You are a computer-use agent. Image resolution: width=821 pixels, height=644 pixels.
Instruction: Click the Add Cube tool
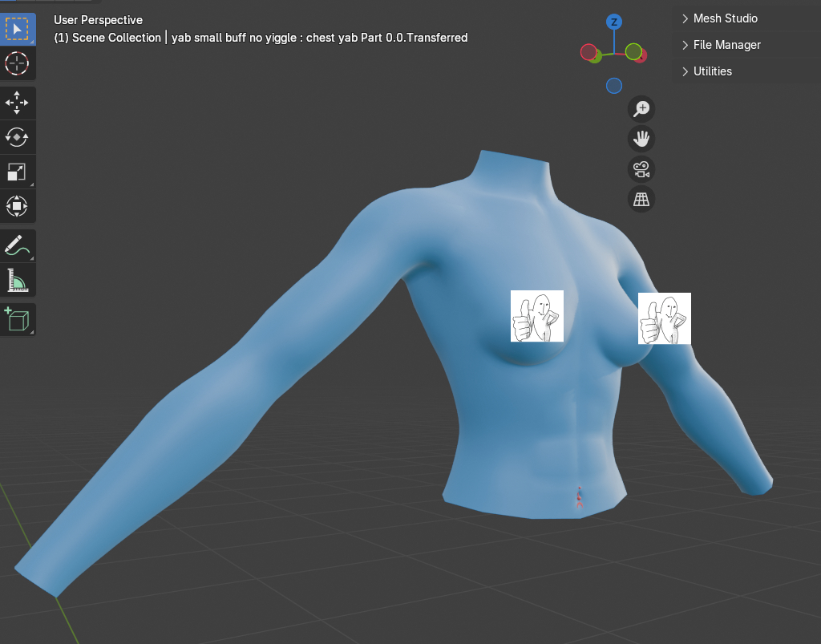(17, 319)
